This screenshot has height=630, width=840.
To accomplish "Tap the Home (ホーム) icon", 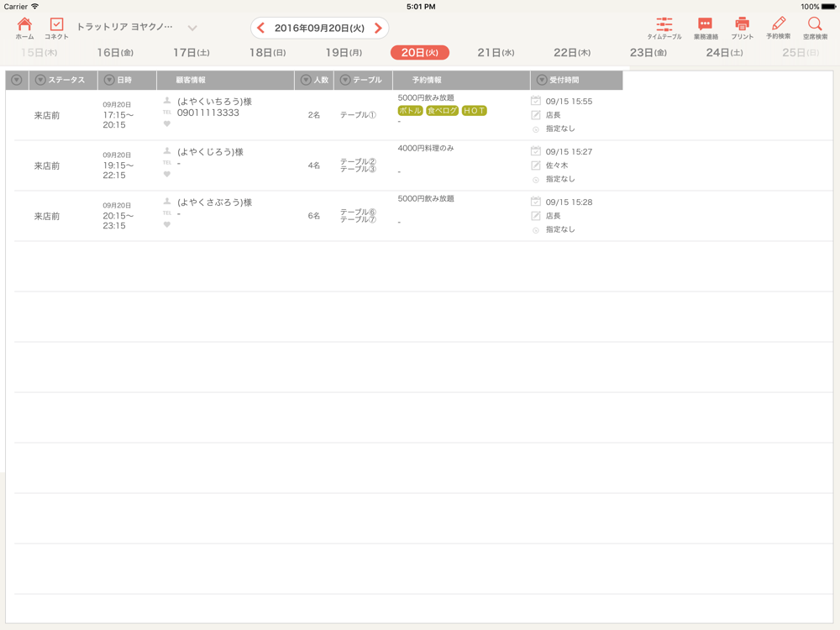I will click(x=24, y=28).
